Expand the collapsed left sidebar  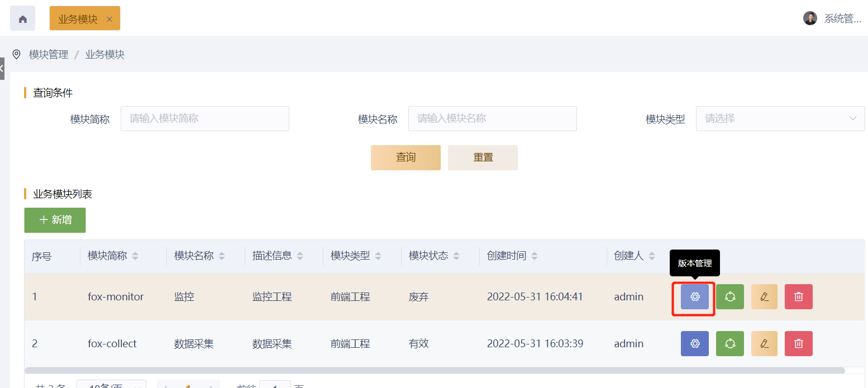tap(2, 69)
